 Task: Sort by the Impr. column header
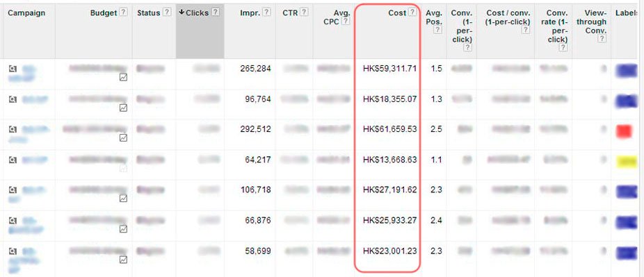tap(250, 12)
